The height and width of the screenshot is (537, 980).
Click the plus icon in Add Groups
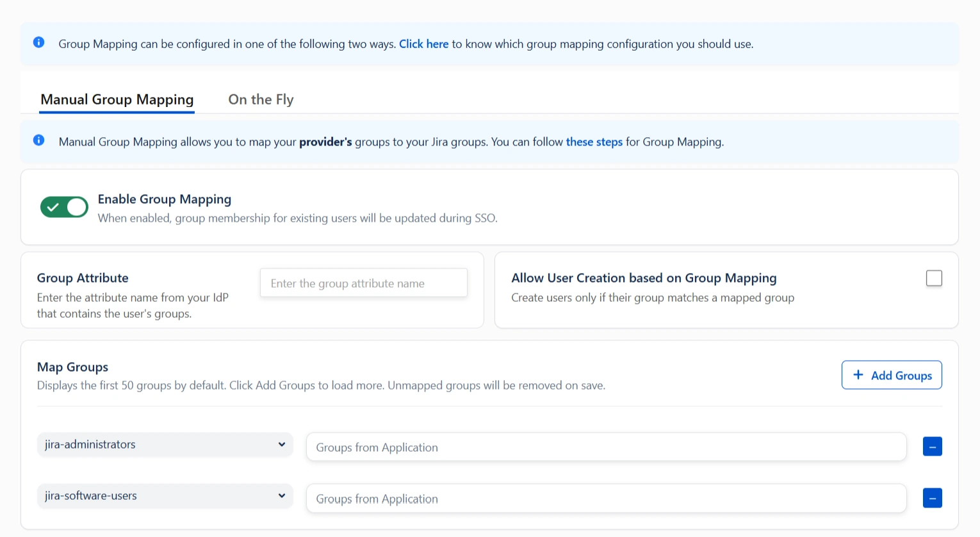click(858, 375)
